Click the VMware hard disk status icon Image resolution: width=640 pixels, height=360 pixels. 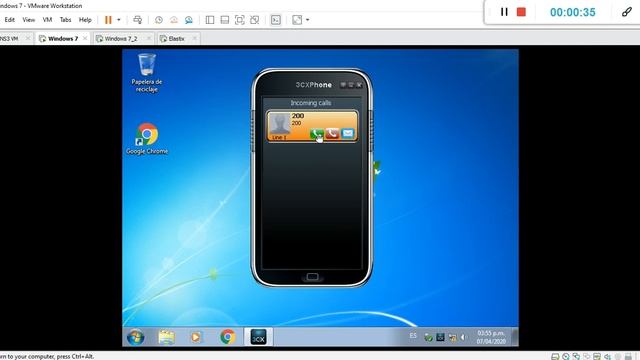click(555, 357)
